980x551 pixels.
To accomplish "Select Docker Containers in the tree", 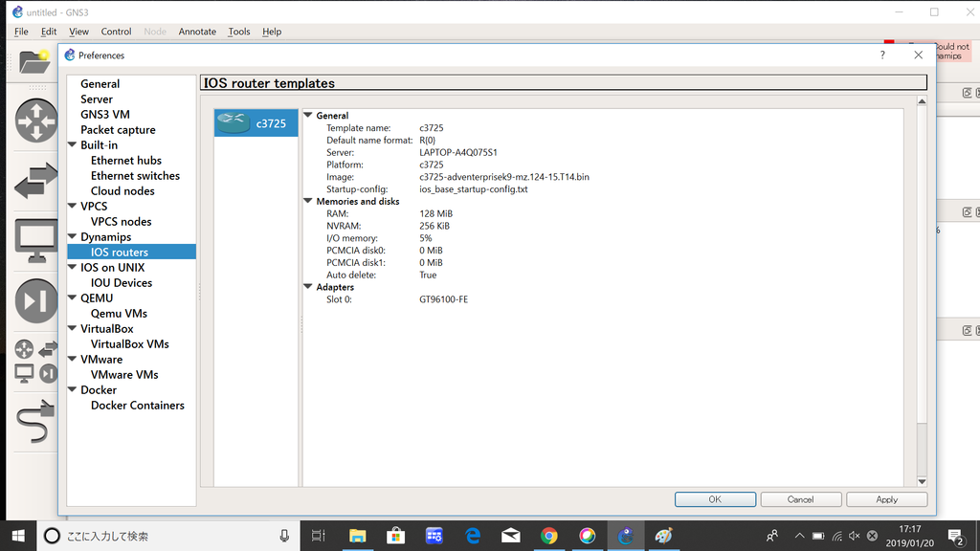I will (138, 406).
